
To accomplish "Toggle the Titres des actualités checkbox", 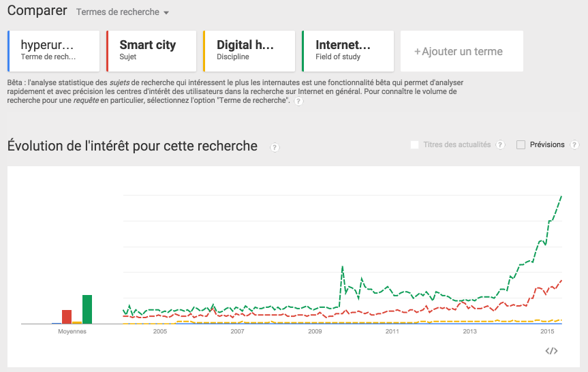I will [414, 144].
